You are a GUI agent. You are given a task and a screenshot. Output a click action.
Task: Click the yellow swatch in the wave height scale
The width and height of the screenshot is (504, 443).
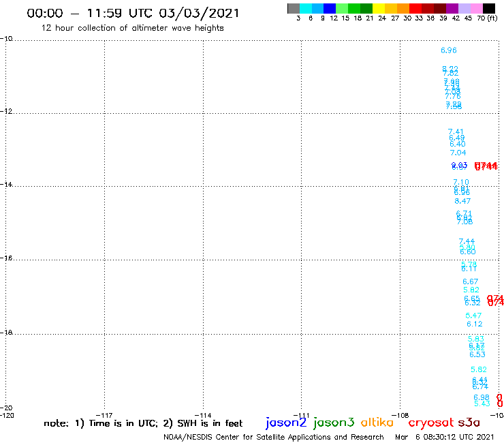[x=379, y=8]
